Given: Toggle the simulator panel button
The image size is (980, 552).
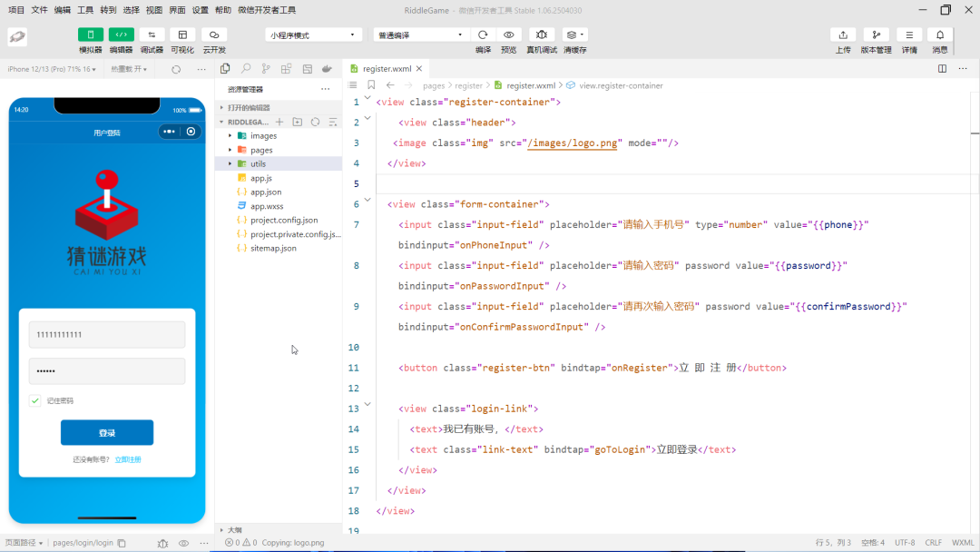Looking at the screenshot, I should [91, 35].
